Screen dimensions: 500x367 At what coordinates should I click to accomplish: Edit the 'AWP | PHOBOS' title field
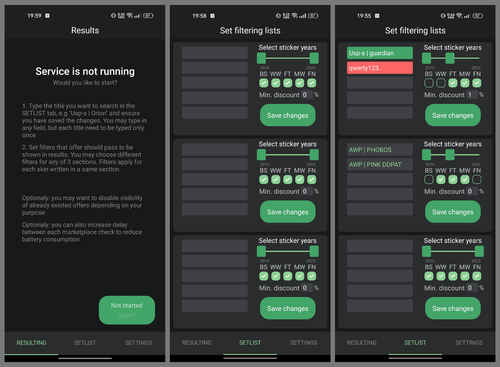coord(380,150)
